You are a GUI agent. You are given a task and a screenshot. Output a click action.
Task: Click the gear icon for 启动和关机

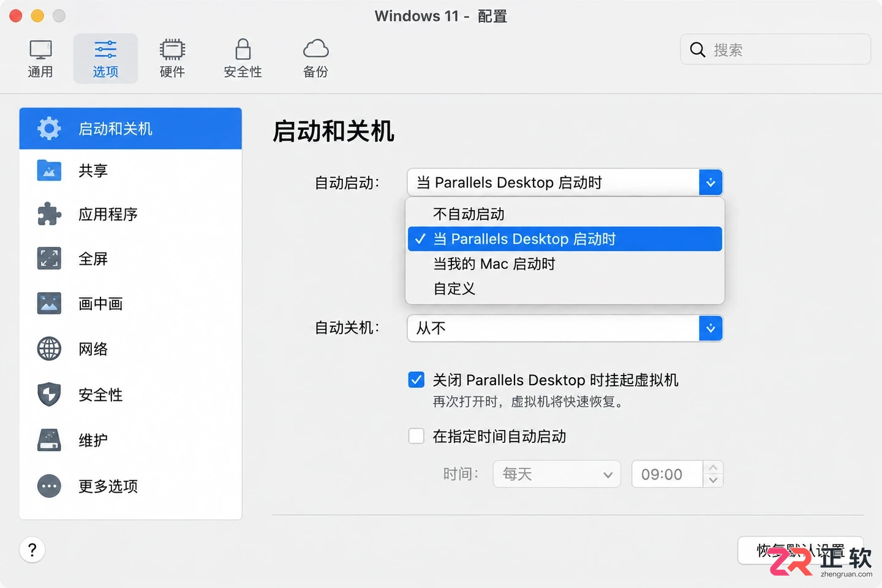point(49,129)
